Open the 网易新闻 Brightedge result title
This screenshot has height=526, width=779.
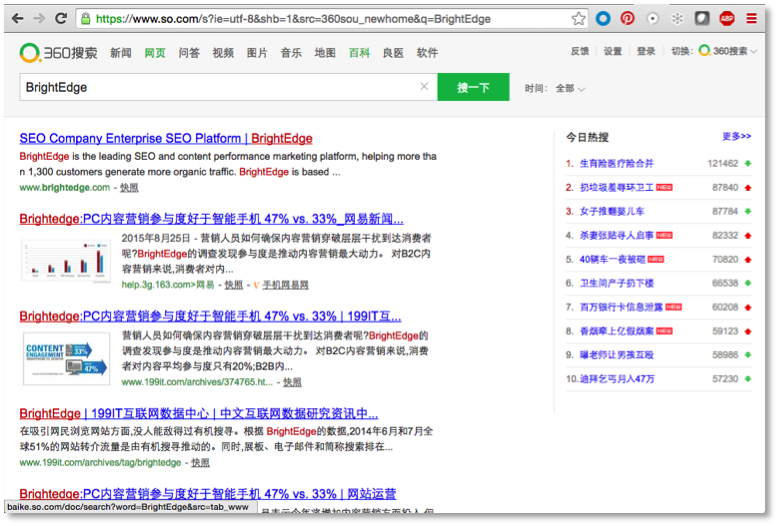211,219
